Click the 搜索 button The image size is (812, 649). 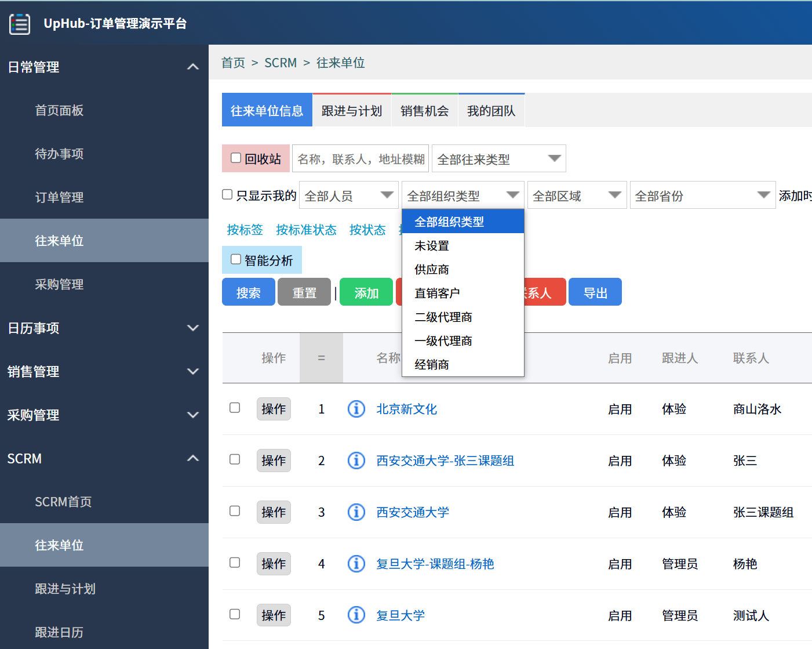tap(248, 292)
